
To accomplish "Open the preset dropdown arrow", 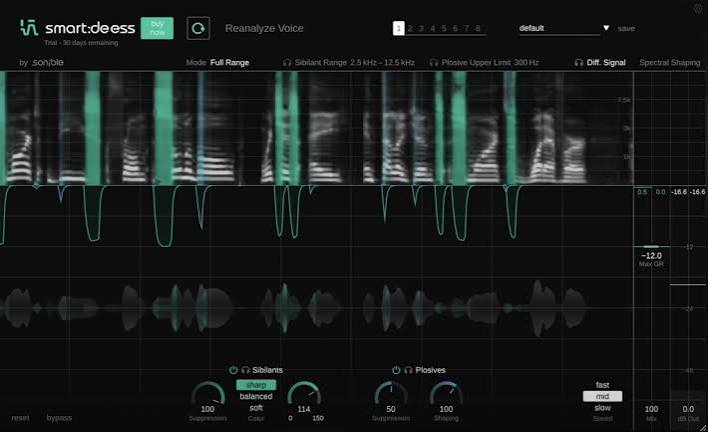I will pyautogui.click(x=606, y=28).
